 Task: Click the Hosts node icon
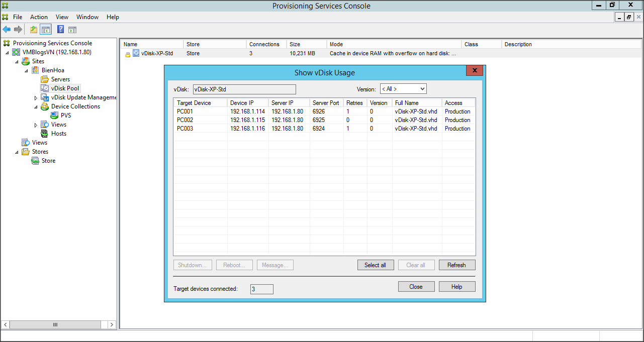pyautogui.click(x=45, y=134)
